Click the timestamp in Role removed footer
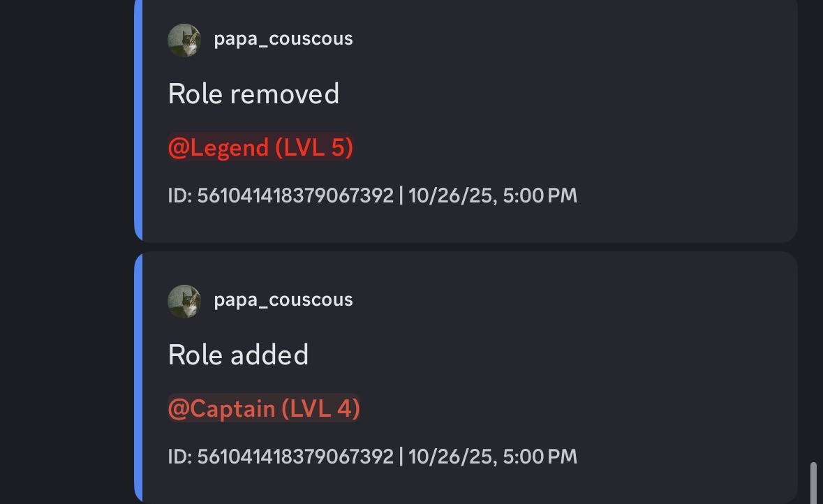This screenshot has height=504, width=823. pyautogui.click(x=493, y=195)
